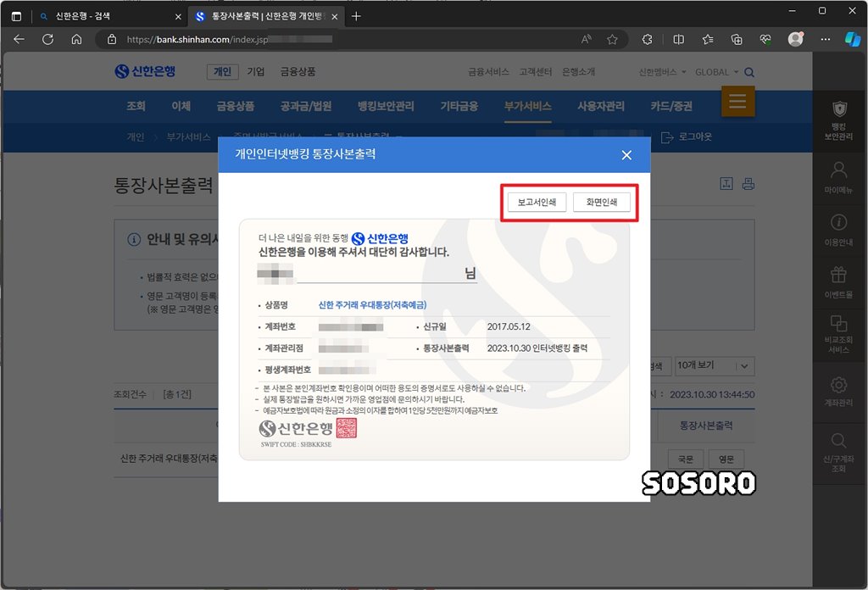Screen dimensions: 868x590
Task: Click the 로그아웃 button
Action: click(x=687, y=136)
